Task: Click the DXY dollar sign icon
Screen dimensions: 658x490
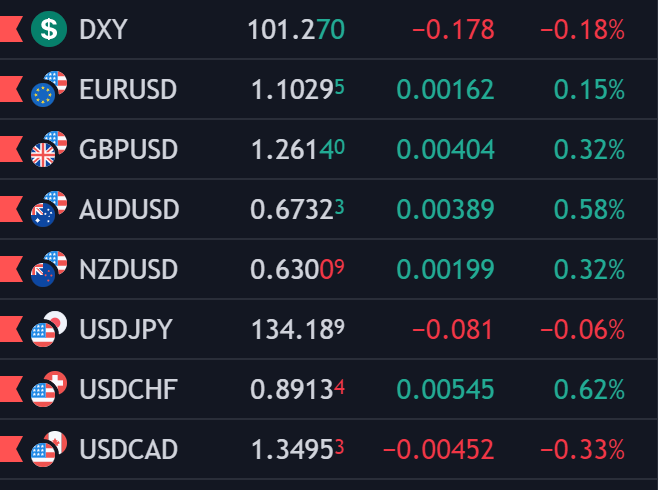Action: coord(48,29)
